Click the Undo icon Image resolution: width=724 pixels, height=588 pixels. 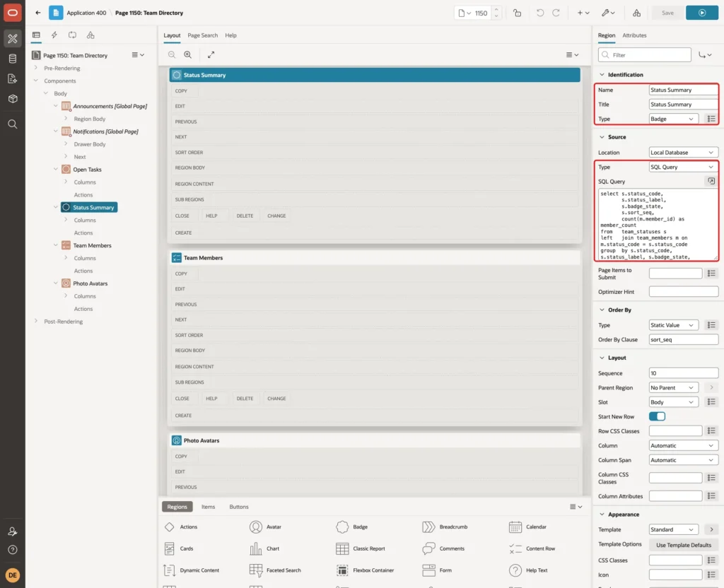coord(539,13)
